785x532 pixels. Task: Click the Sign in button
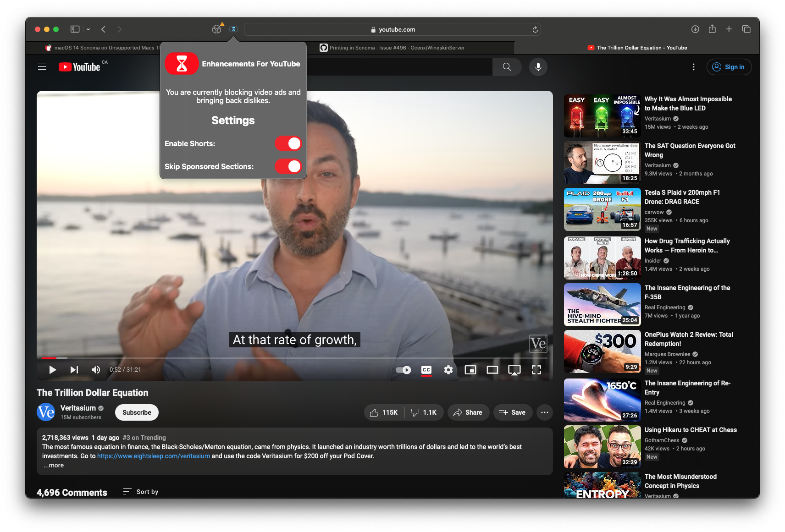tap(729, 67)
